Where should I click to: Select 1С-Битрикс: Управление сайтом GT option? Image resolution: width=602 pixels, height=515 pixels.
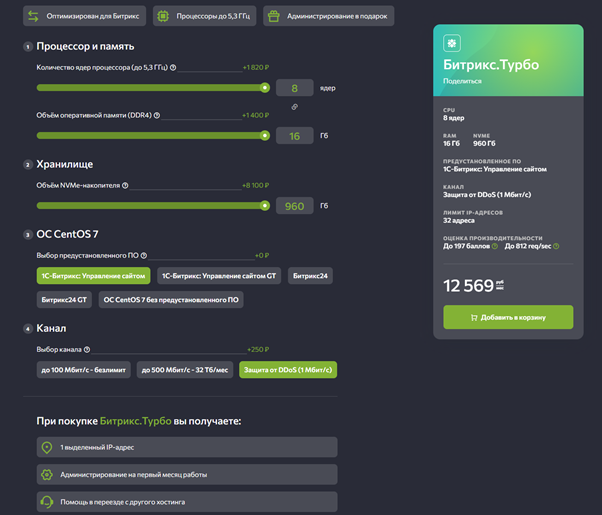[x=220, y=275]
